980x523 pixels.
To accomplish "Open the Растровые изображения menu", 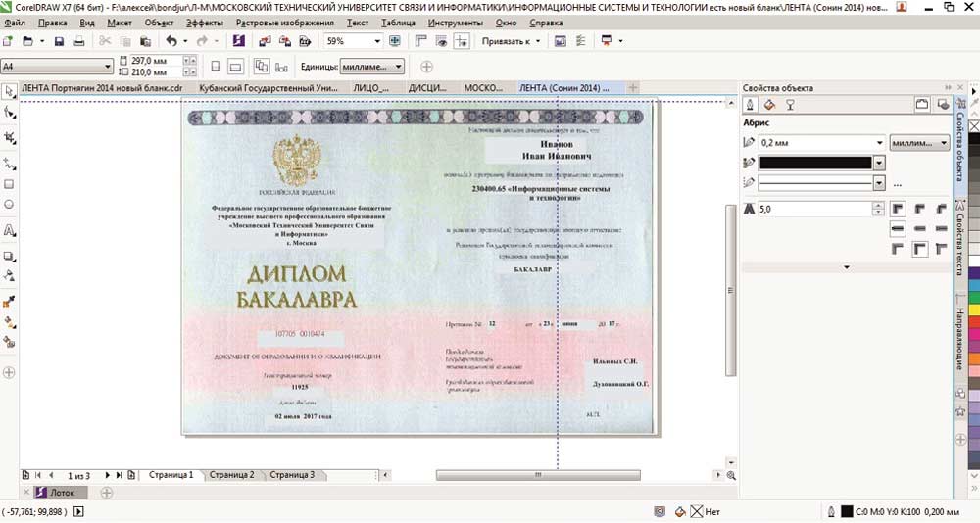I will (284, 23).
